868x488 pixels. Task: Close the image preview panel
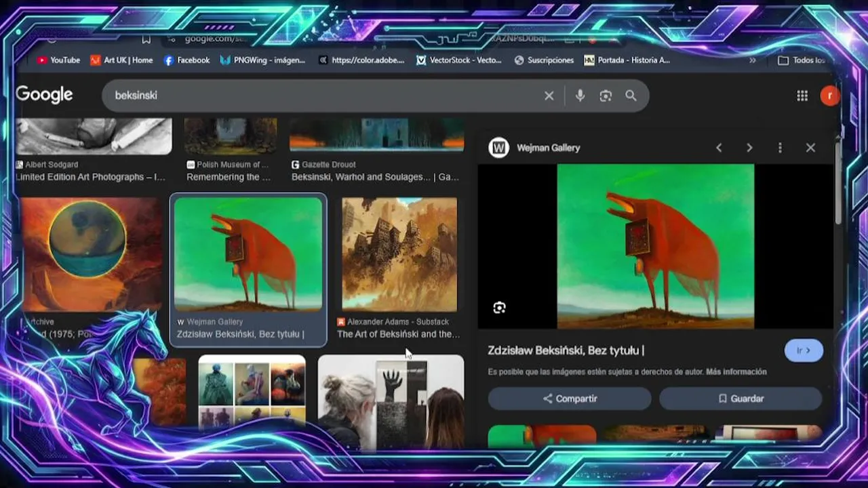point(810,148)
